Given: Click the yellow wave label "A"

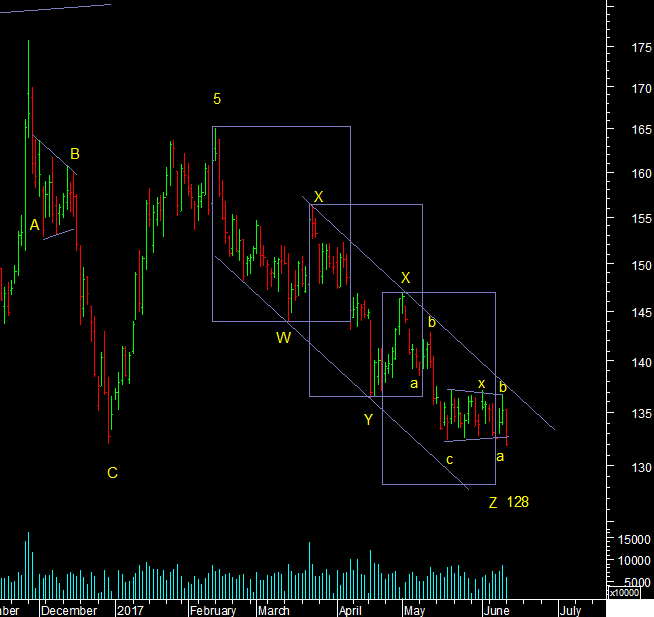Looking at the screenshot, I should click(x=35, y=225).
